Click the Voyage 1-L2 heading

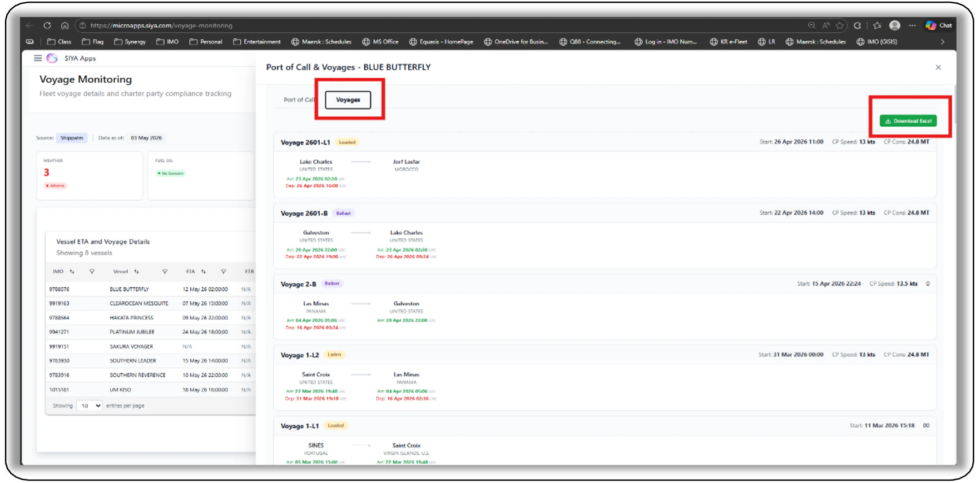click(299, 355)
